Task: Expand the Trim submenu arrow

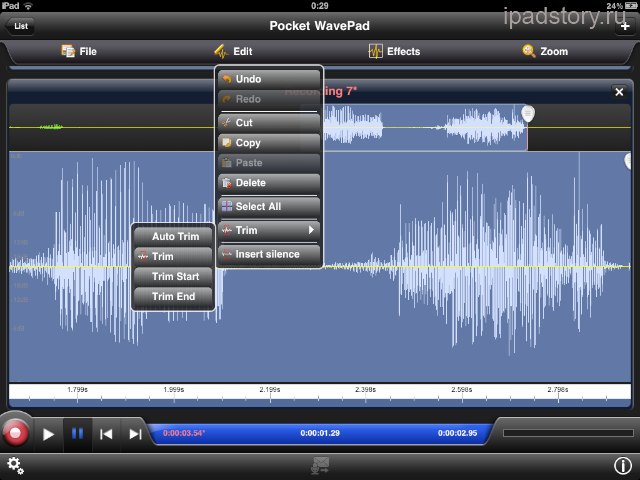Action: [x=311, y=230]
